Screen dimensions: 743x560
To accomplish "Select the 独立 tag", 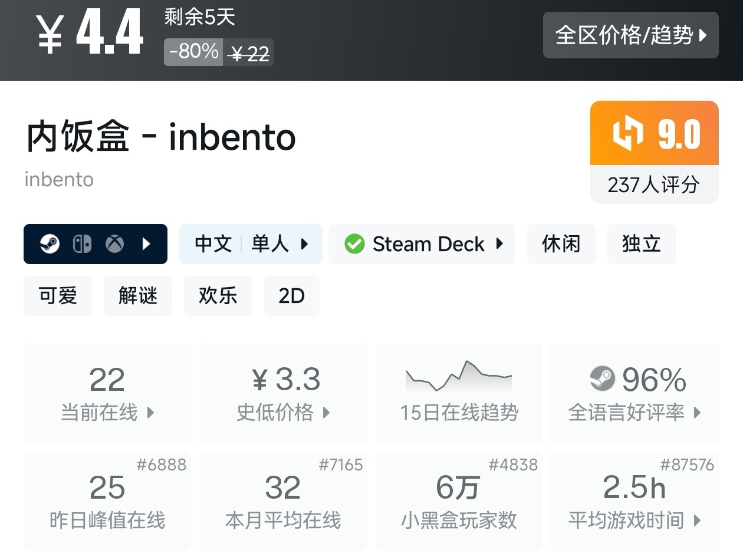I will pos(641,243).
